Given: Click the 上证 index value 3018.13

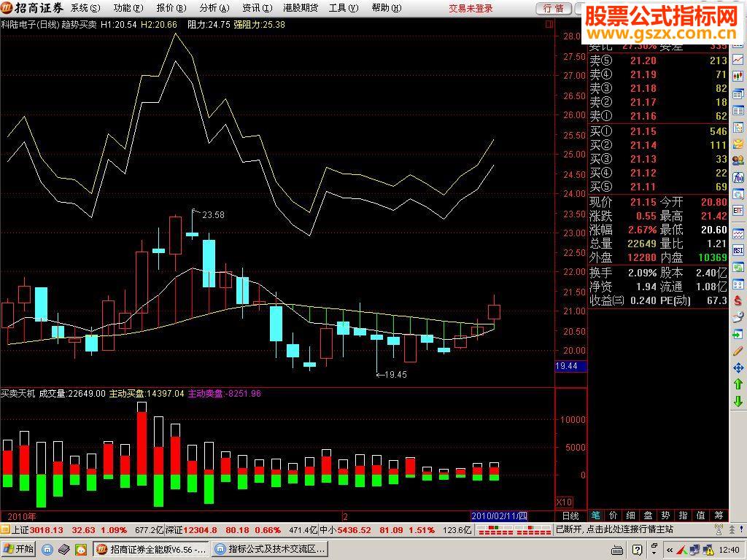Looking at the screenshot, I should pos(46,529).
